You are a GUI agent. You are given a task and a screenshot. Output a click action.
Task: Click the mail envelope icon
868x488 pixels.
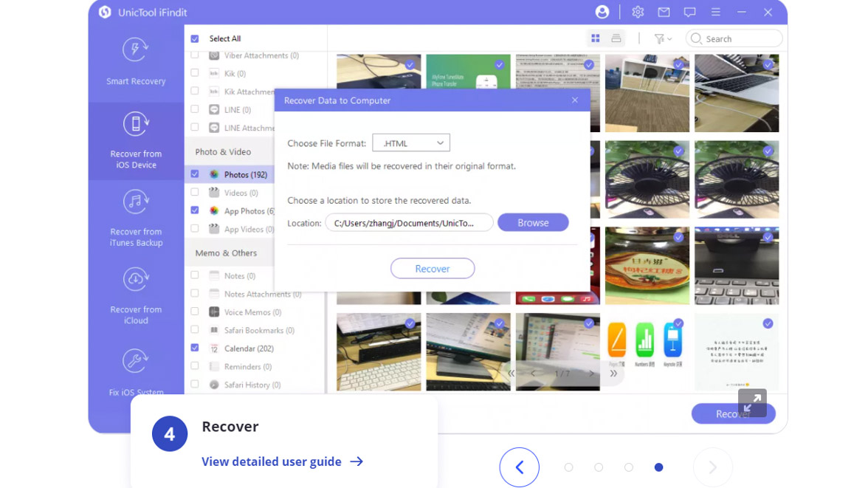coord(664,12)
